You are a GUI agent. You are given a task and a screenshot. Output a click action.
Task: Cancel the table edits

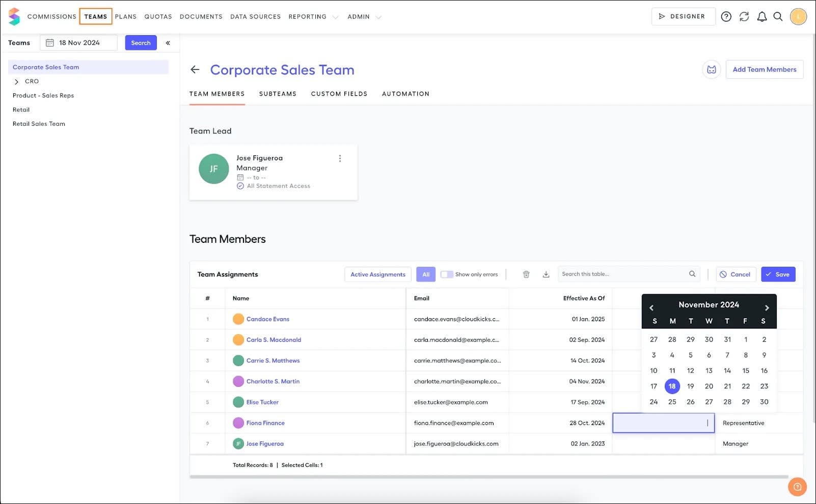pos(736,274)
